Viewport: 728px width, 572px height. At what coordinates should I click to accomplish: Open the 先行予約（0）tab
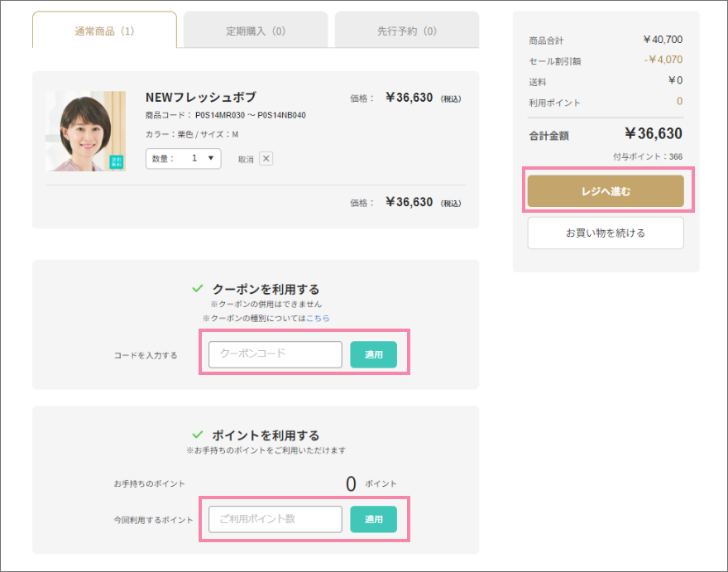406,28
